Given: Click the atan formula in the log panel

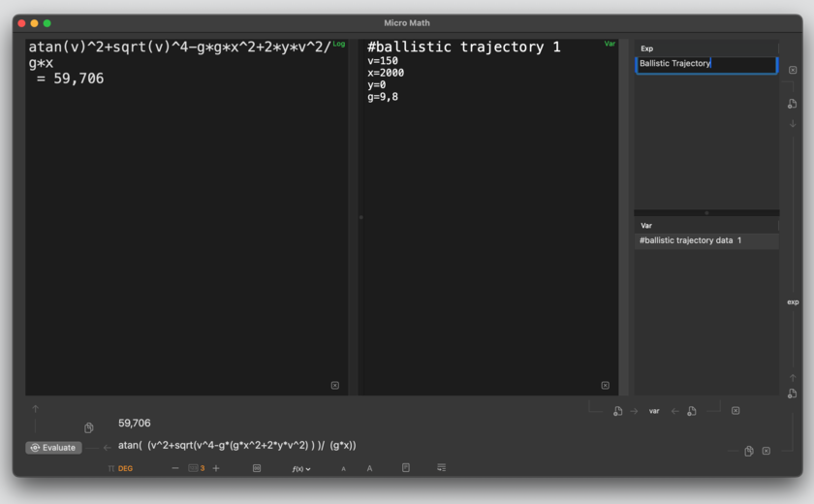Looking at the screenshot, I should click(179, 55).
